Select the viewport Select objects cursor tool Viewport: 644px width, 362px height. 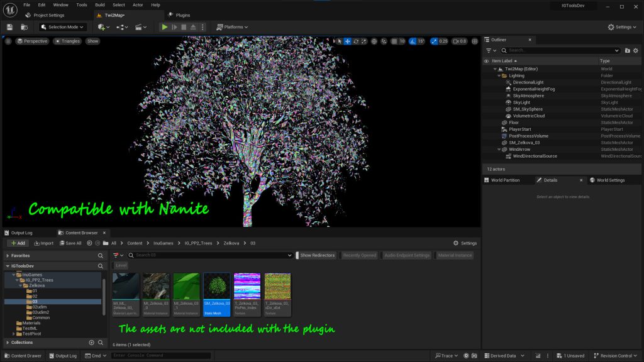339,41
